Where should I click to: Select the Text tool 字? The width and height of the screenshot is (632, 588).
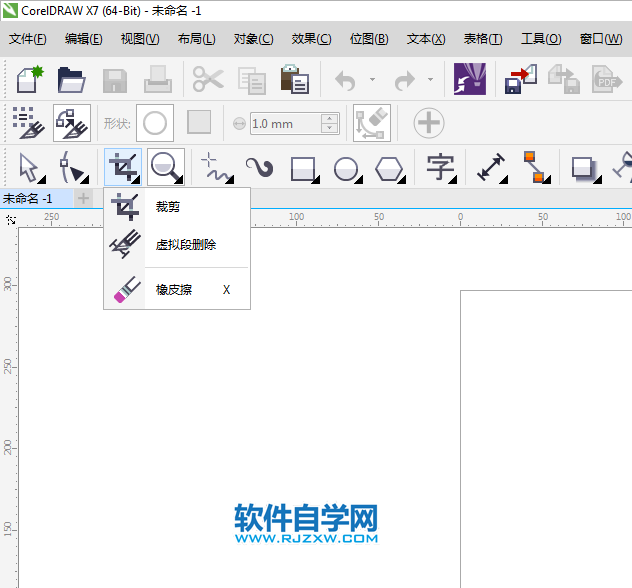coord(442,168)
